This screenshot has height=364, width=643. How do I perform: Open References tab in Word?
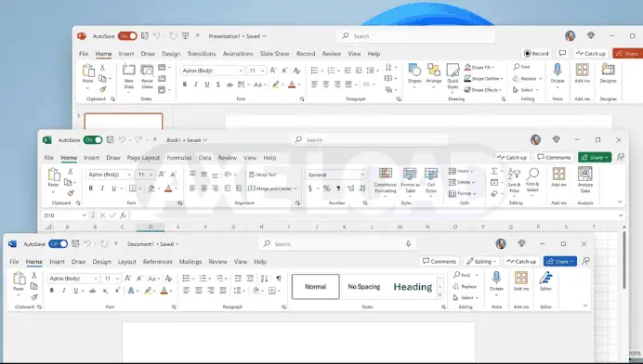(157, 262)
